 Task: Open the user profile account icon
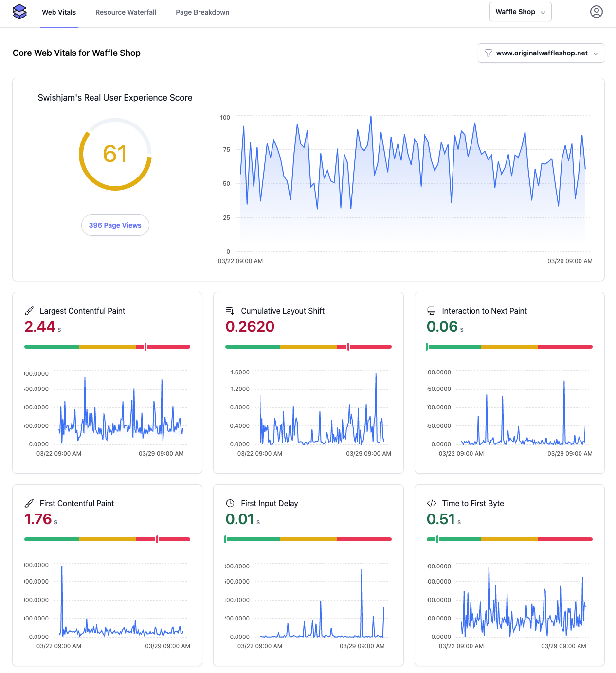tap(596, 12)
